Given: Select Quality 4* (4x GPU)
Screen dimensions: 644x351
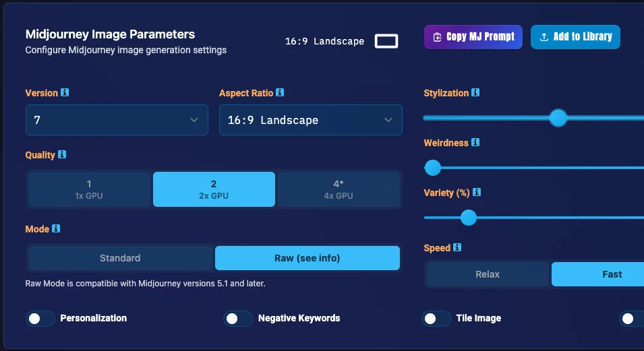Looking at the screenshot, I should point(339,189).
